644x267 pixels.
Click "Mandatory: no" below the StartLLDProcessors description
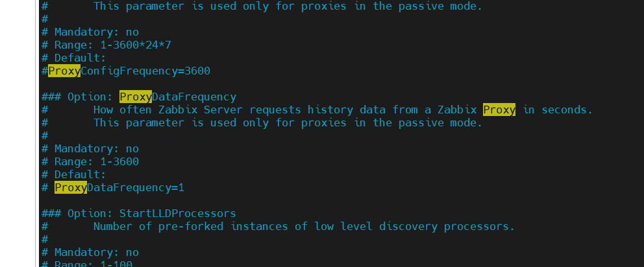tap(90, 252)
